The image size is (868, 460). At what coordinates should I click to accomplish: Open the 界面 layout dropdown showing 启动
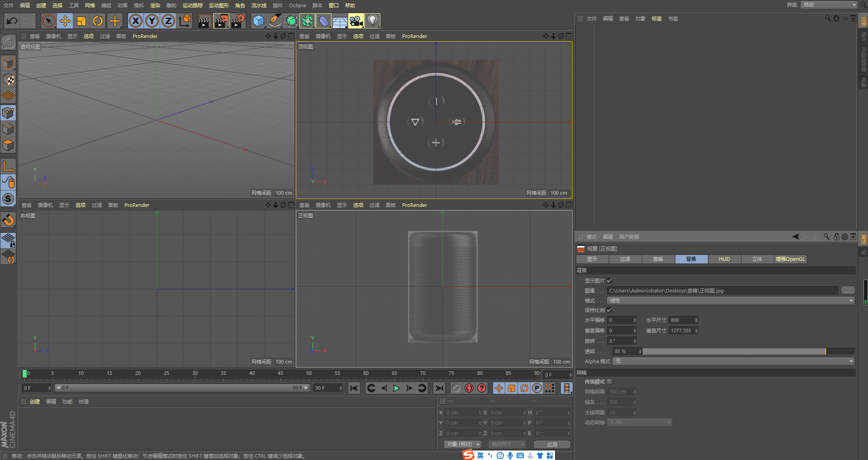(x=829, y=5)
